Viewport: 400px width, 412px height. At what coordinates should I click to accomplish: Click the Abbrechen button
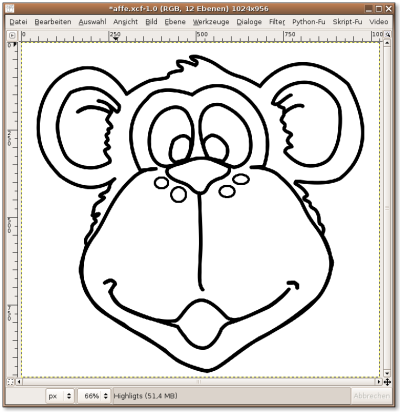coord(371,396)
